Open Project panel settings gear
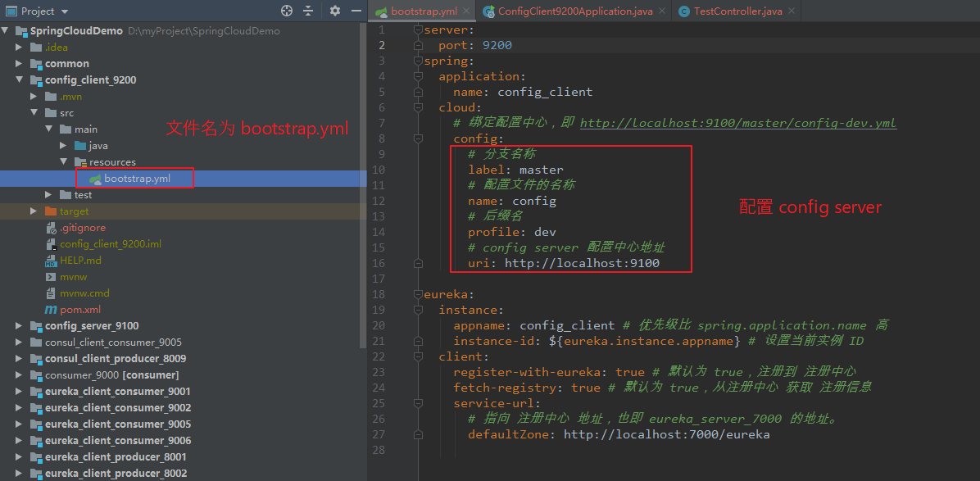 [x=335, y=11]
